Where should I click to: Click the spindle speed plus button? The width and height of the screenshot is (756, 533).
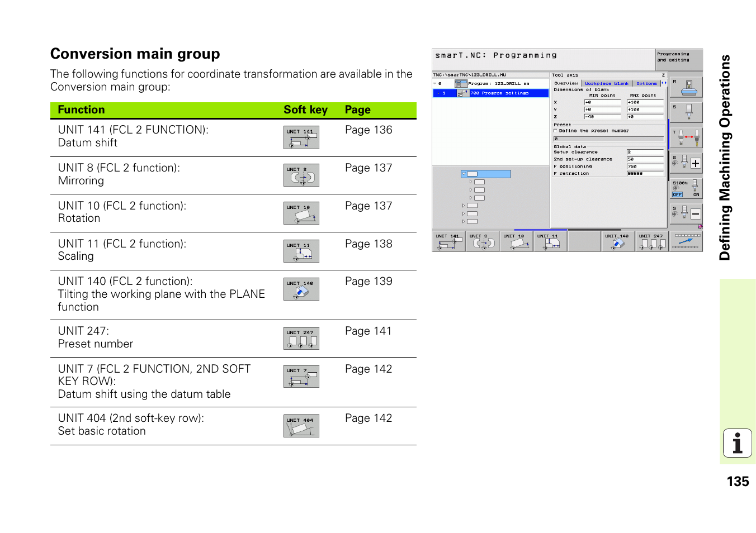coord(695,163)
